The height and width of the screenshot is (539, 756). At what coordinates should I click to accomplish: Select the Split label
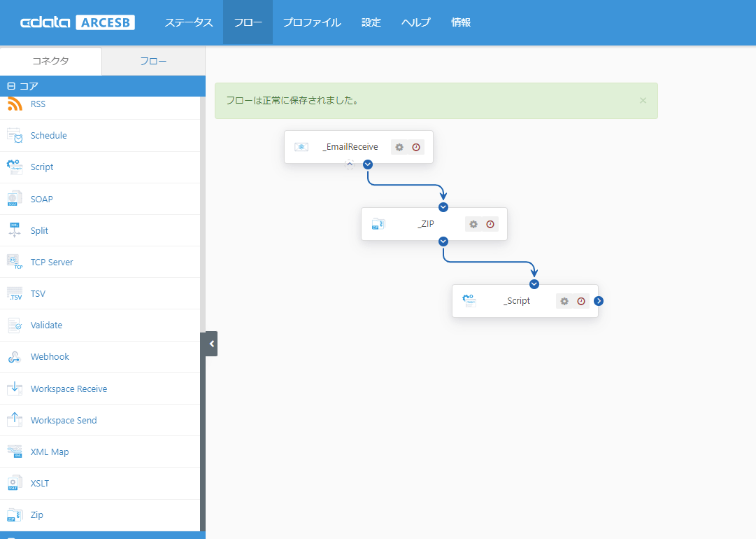pyautogui.click(x=40, y=231)
